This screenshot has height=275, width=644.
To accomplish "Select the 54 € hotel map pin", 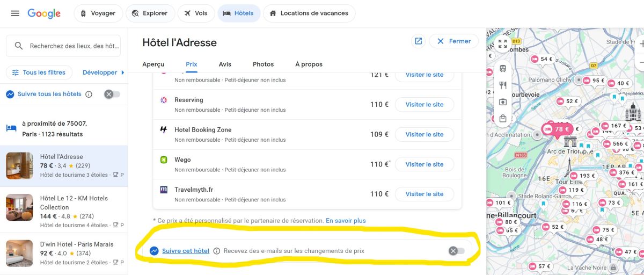I will pyautogui.click(x=542, y=59).
